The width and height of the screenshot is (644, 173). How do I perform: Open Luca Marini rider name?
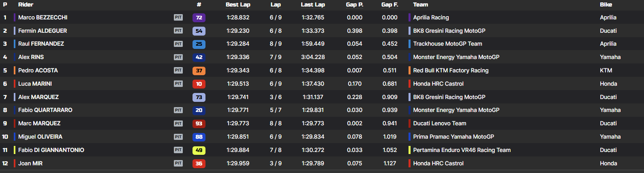(x=35, y=84)
